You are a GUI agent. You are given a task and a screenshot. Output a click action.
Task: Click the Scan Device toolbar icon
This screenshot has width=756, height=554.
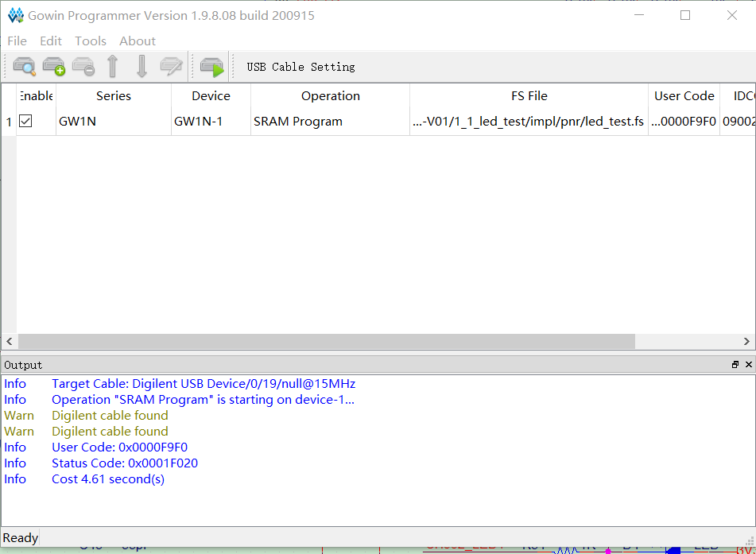tap(24, 67)
